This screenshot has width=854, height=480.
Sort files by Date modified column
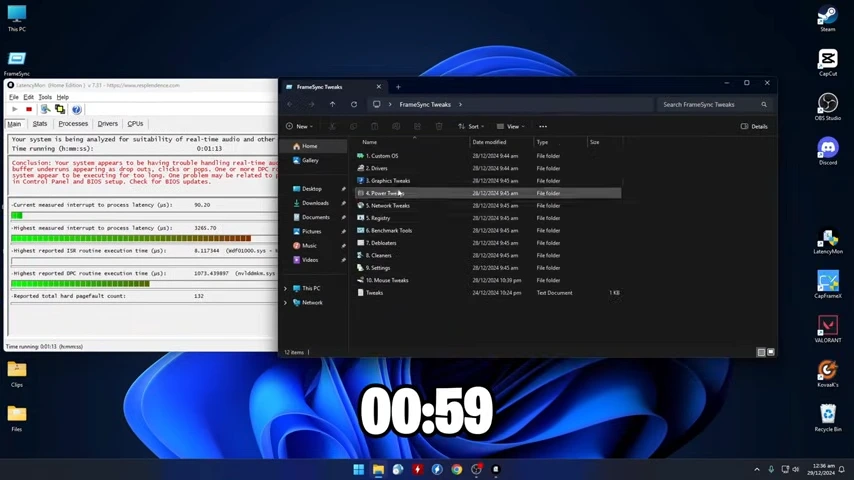pos(489,142)
